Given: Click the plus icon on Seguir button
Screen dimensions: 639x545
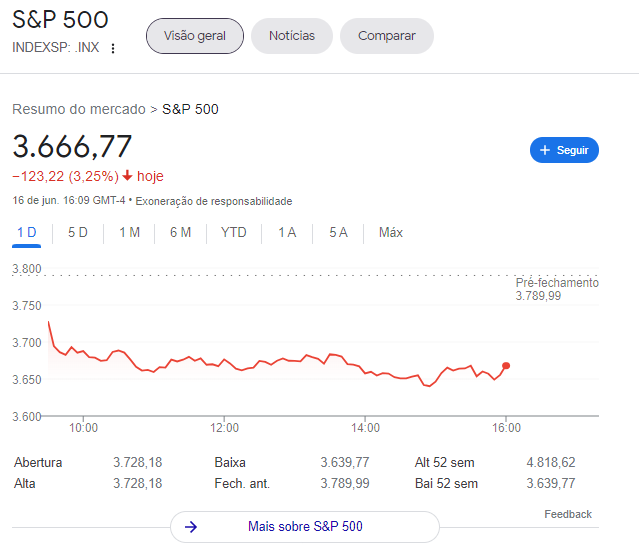Looking at the screenshot, I should tap(545, 150).
